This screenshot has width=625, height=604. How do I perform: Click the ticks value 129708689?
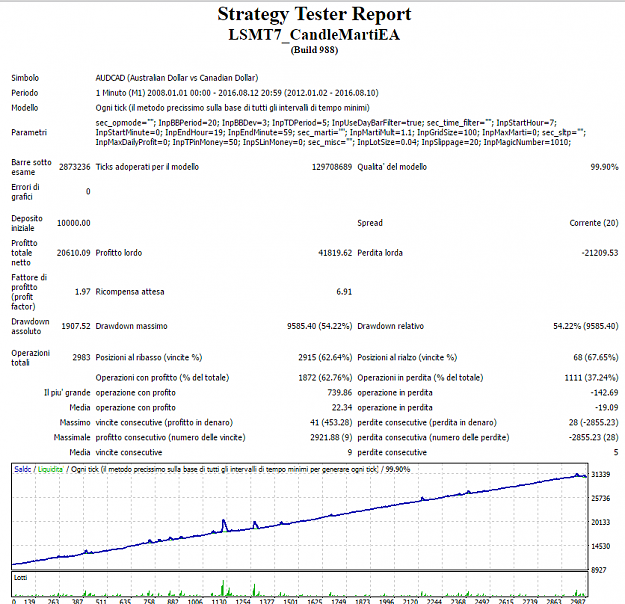(332, 167)
